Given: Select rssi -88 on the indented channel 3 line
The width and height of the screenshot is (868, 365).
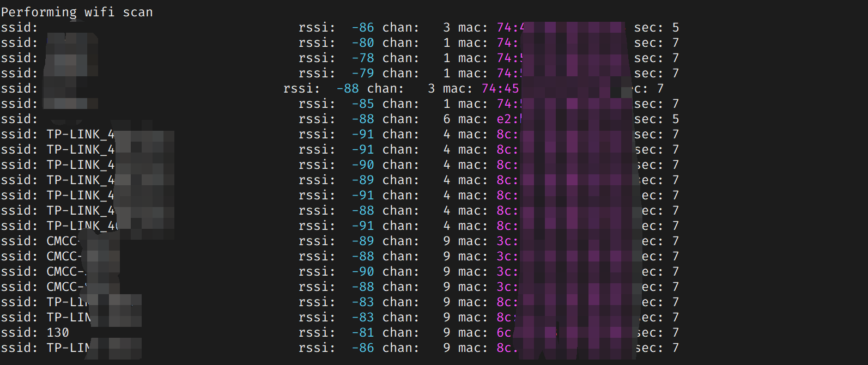Looking at the screenshot, I should (x=347, y=88).
